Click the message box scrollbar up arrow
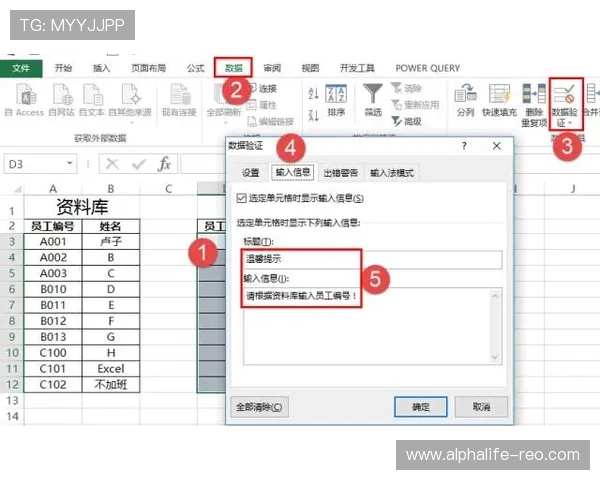Viewport: 600px width, 480px height. [495, 296]
